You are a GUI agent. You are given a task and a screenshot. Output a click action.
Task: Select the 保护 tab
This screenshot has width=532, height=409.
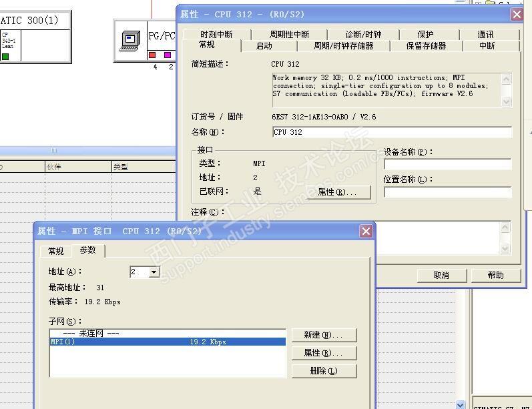(425, 34)
